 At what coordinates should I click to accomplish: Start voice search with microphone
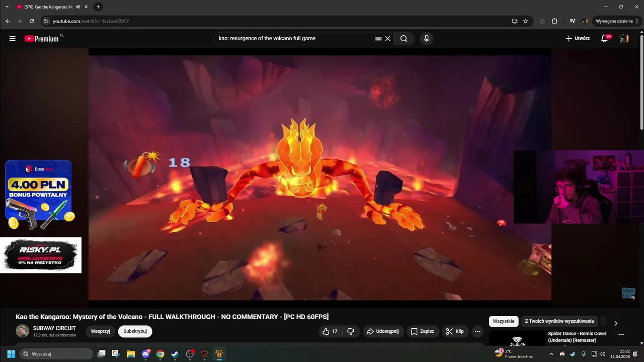427,39
